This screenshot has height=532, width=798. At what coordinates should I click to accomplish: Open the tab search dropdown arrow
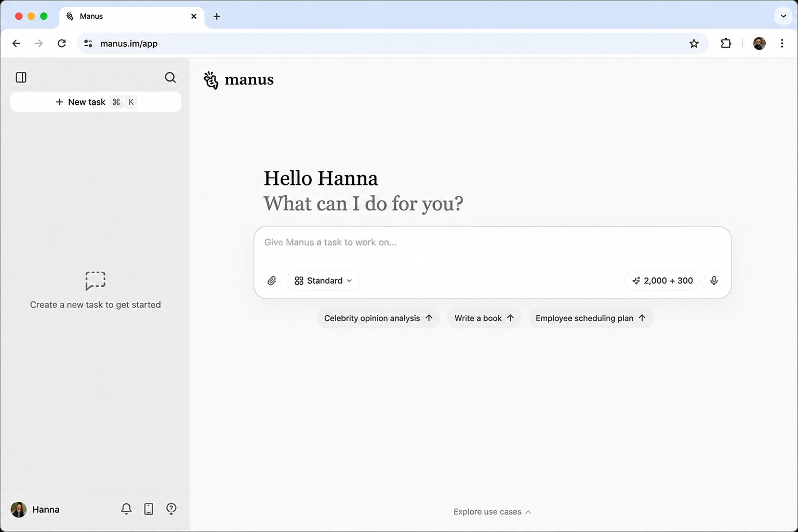pyautogui.click(x=783, y=16)
